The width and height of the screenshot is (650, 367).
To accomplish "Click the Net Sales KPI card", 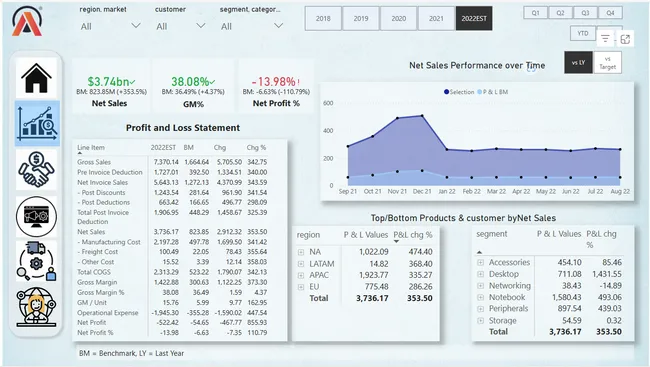I will [x=111, y=86].
